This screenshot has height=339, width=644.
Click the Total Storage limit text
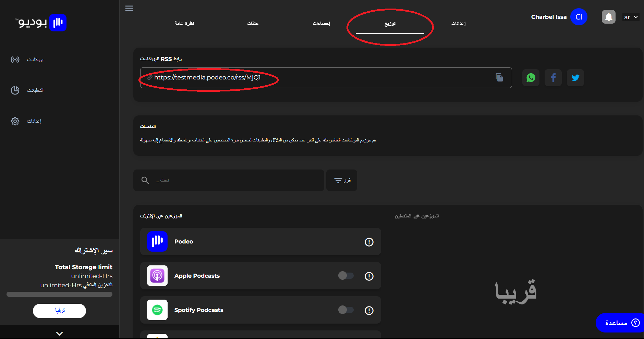pos(84,267)
